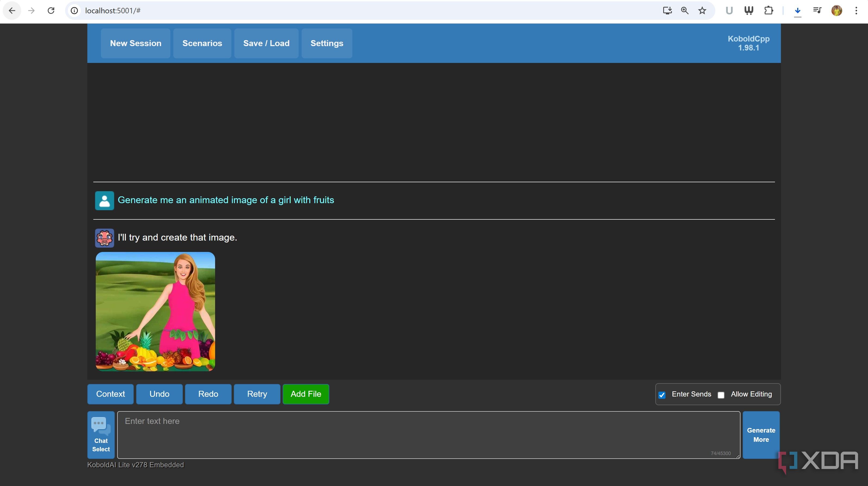The height and width of the screenshot is (486, 868).
Task: Click the KoboldAI Lite v278 Embedded text
Action: (x=135, y=465)
